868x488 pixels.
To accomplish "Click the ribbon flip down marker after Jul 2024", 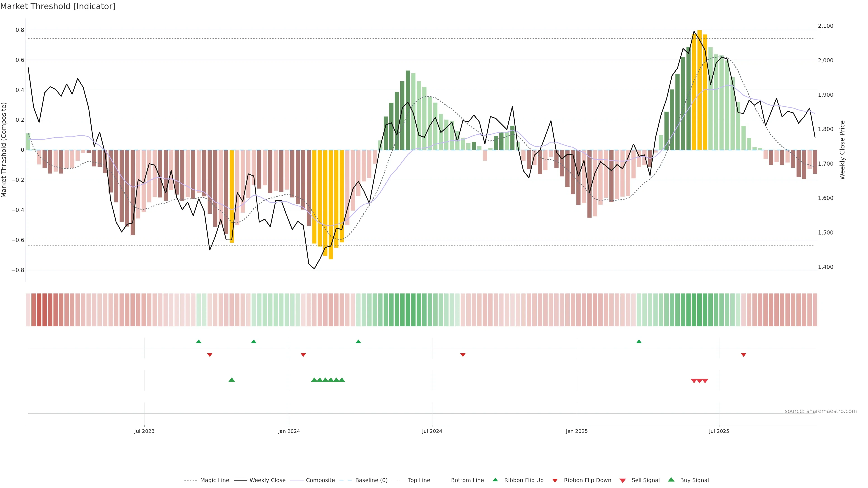I will (463, 355).
